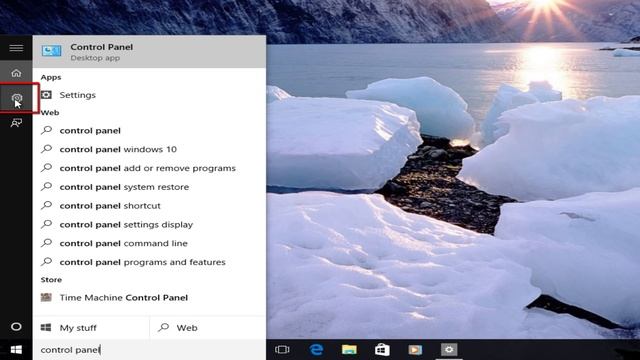Choose "control panel system restore" suggestion
This screenshot has height=360, width=640.
coord(149,187)
